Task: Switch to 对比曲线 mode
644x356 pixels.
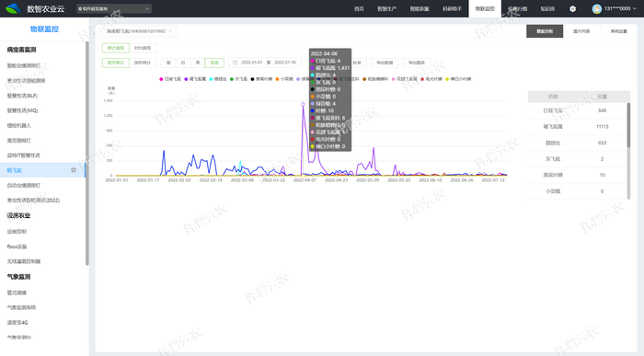Action: click(143, 48)
